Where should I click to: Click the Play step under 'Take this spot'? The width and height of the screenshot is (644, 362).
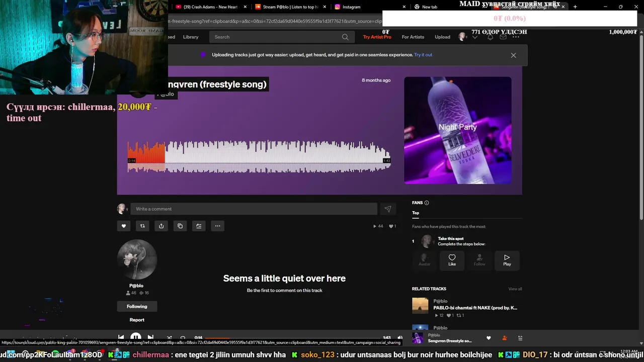[507, 260]
